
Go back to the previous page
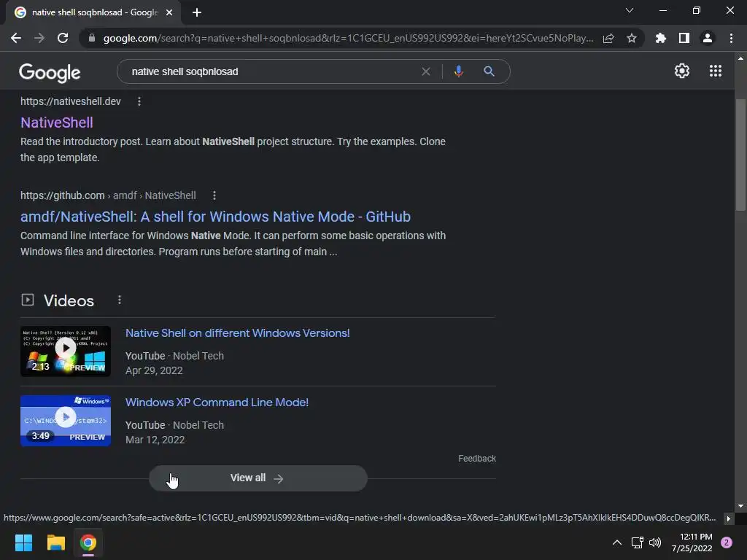point(16,38)
